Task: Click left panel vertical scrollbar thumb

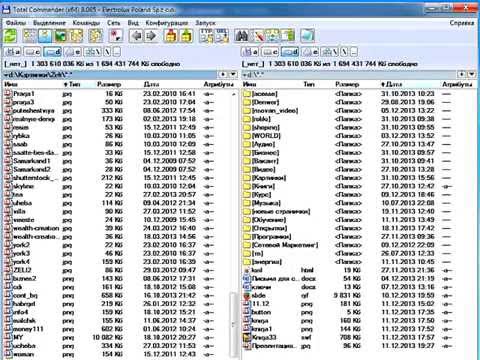Action: (233, 324)
